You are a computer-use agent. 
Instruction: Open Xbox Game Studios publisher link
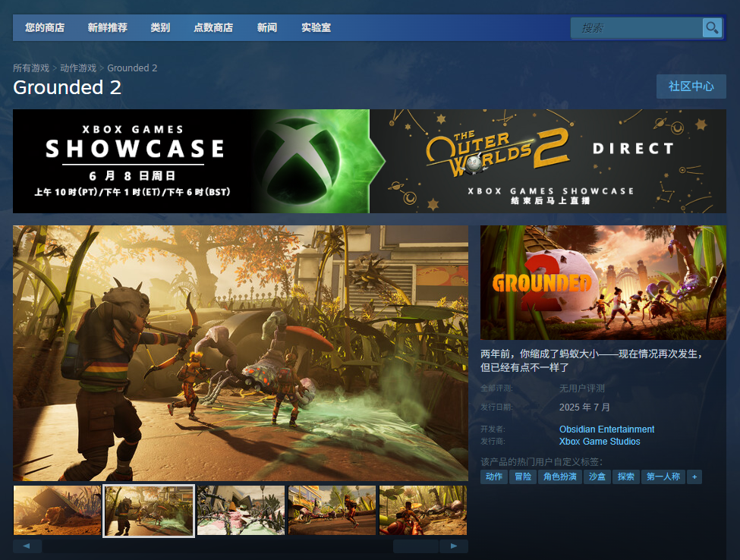(600, 442)
